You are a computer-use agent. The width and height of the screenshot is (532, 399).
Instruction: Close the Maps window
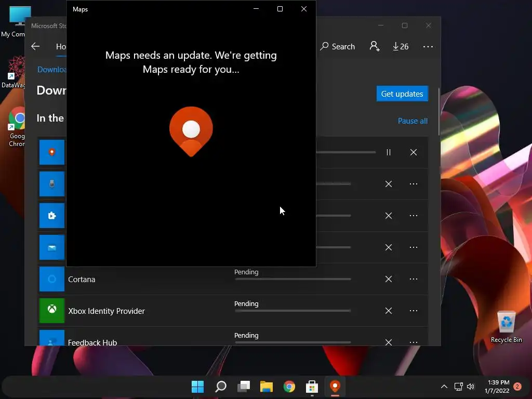pyautogui.click(x=304, y=9)
